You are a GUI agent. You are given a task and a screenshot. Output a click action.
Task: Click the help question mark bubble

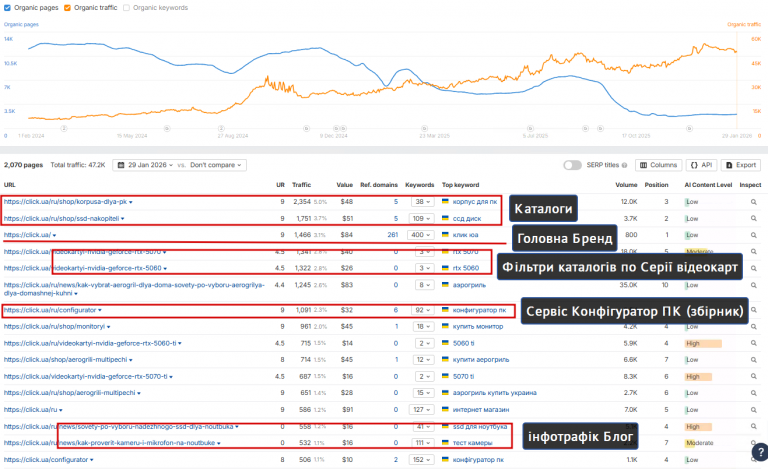[760, 452]
